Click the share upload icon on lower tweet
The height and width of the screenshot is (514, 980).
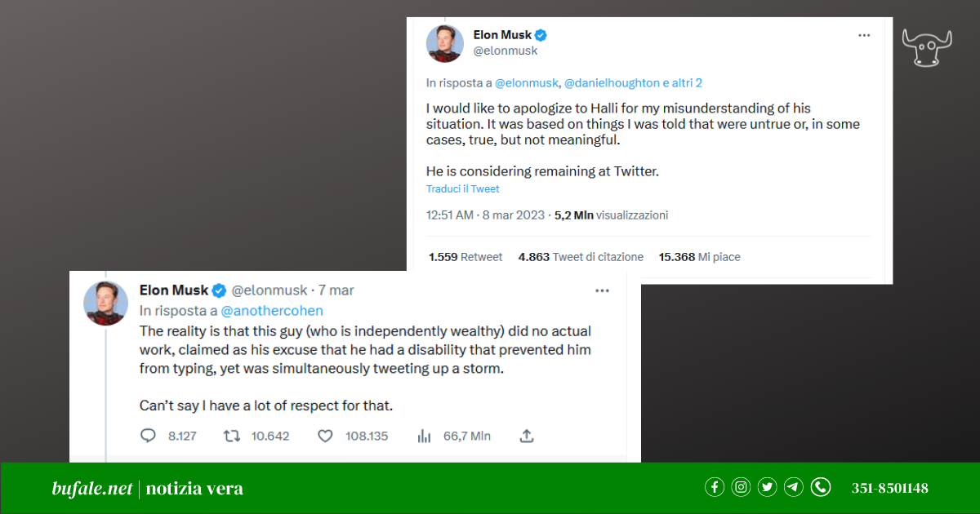coord(527,436)
